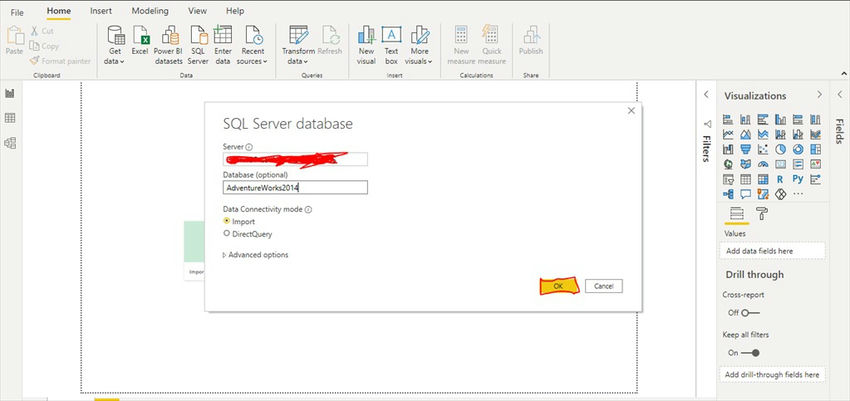
Task: Create a New measure
Action: coord(461,46)
